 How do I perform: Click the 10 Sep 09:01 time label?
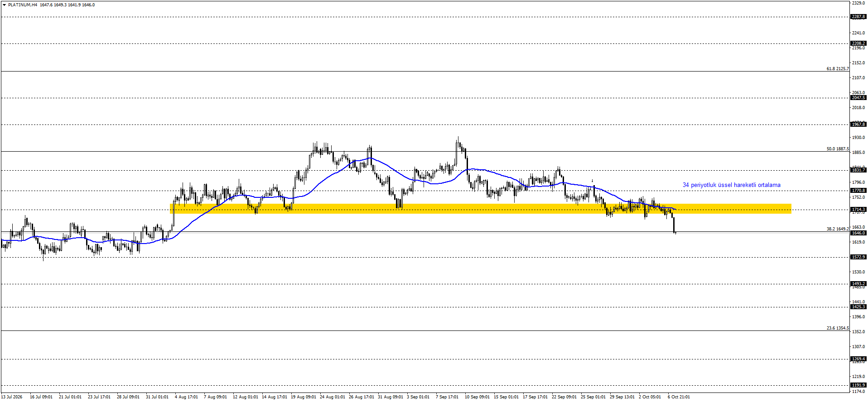click(477, 397)
